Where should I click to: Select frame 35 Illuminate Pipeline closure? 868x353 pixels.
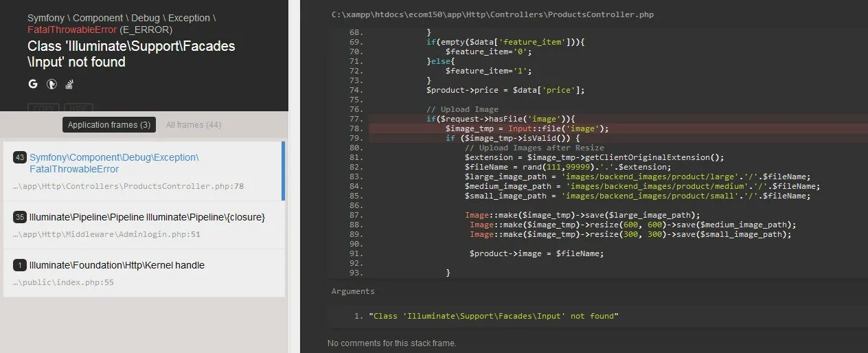144,225
